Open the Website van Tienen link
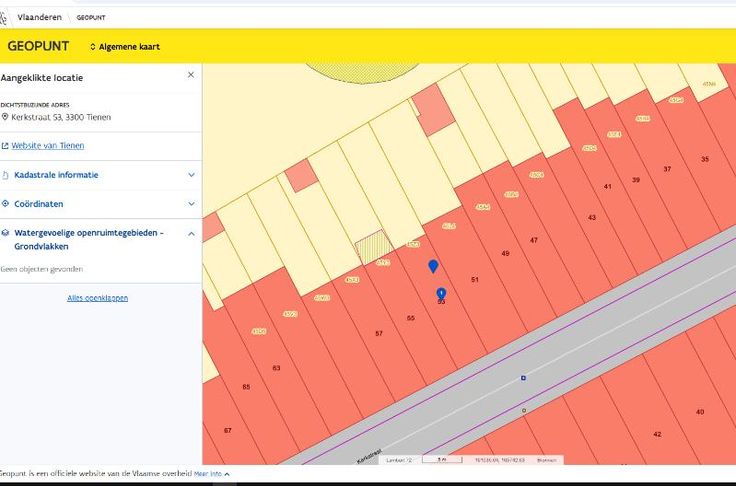The height and width of the screenshot is (486, 736). (47, 146)
